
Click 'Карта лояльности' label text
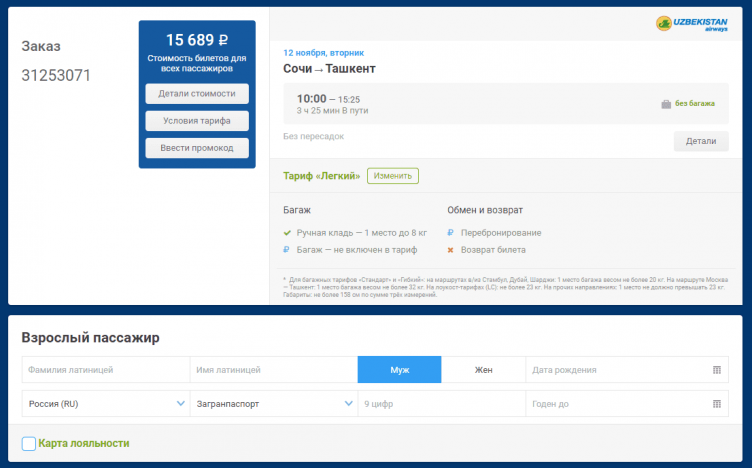(84, 444)
